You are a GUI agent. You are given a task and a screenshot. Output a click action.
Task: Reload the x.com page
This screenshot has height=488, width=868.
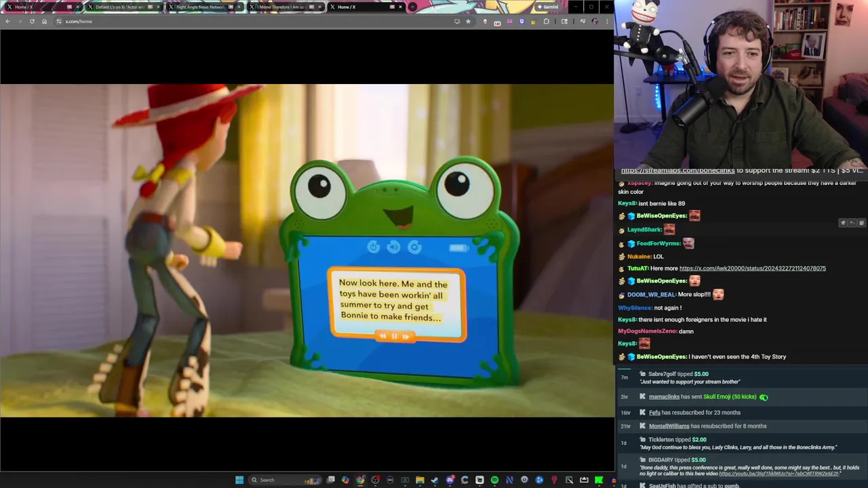pyautogui.click(x=32, y=21)
